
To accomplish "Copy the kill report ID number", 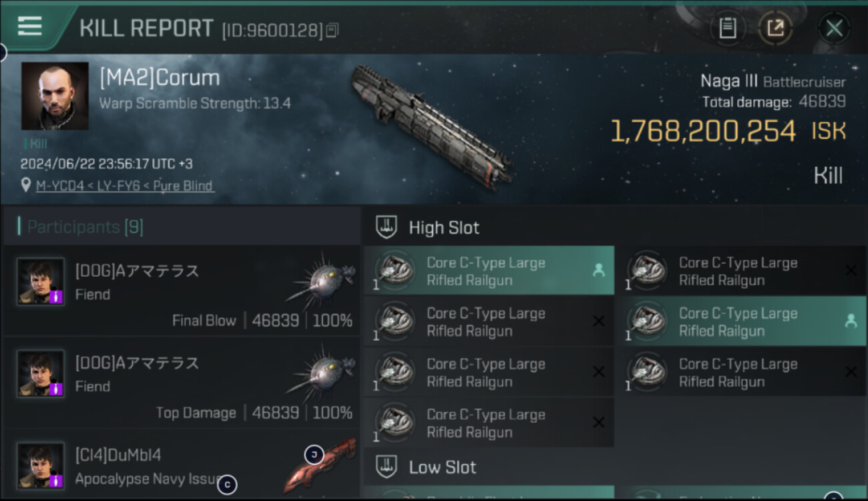I will point(333,30).
